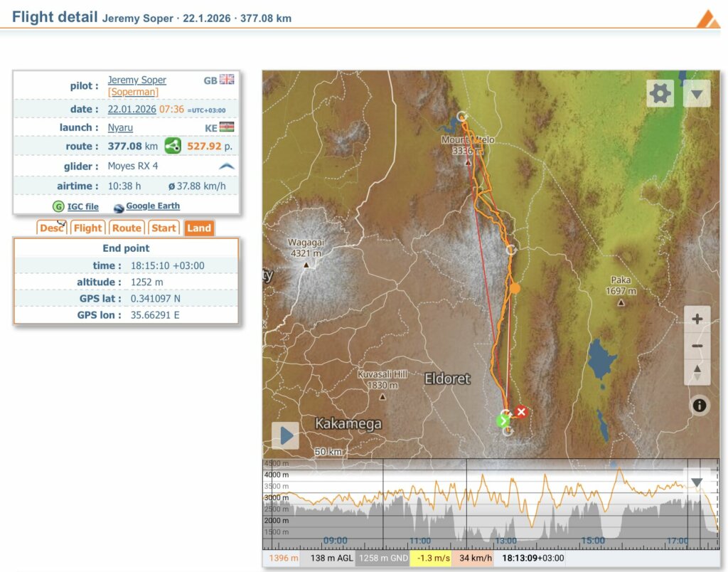Screen dimensions: 728x572
Task: Open flight in Google Earth
Action: [152, 206]
